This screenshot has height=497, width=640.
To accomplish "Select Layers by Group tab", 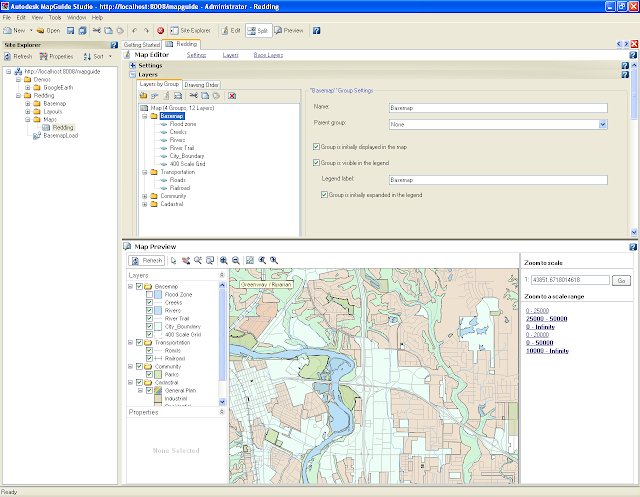I will [x=159, y=84].
